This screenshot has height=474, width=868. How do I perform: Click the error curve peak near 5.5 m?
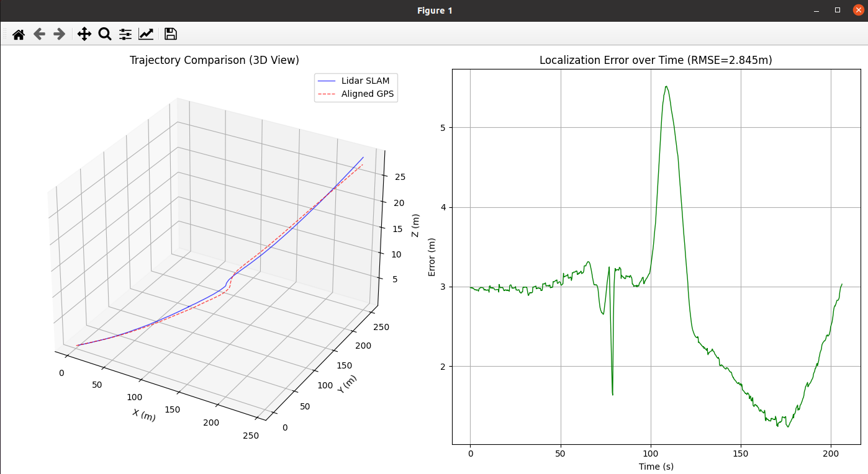(666, 87)
